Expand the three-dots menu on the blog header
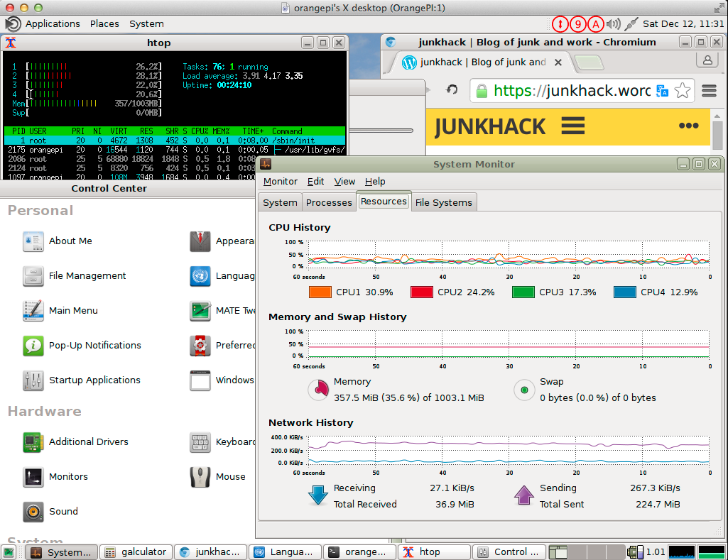 [x=688, y=126]
